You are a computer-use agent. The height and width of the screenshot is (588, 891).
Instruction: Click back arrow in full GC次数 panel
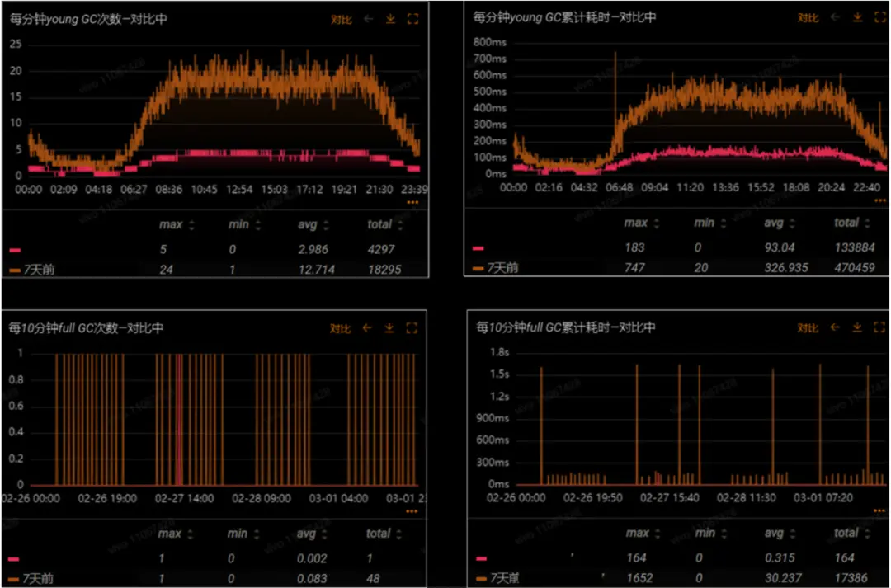point(368,328)
